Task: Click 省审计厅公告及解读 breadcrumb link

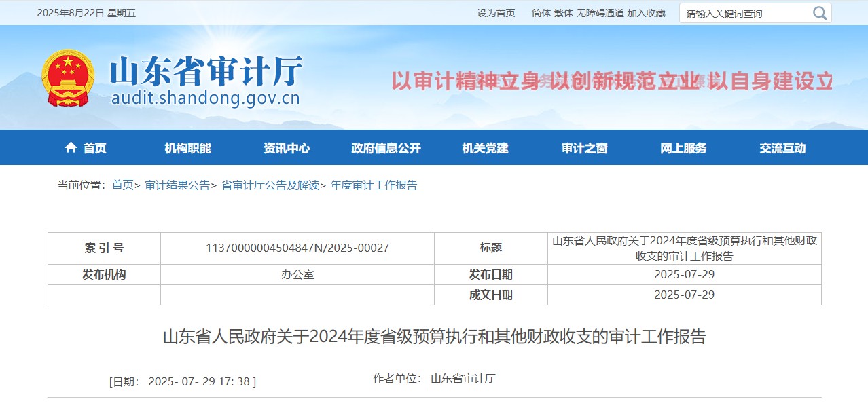Action: 270,185
